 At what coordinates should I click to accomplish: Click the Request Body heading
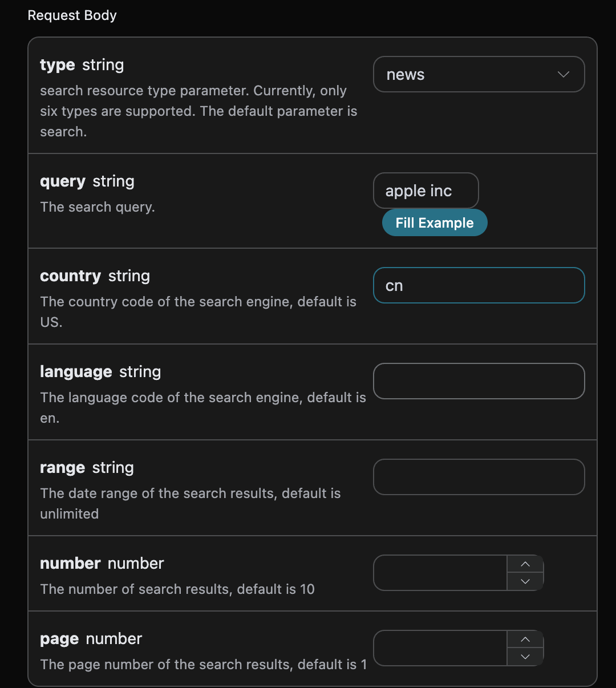pos(72,15)
